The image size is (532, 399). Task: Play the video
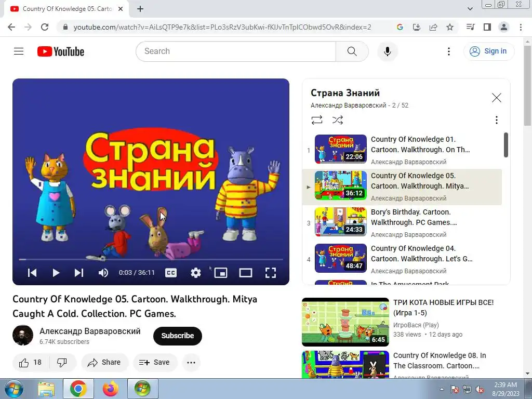tap(56, 273)
